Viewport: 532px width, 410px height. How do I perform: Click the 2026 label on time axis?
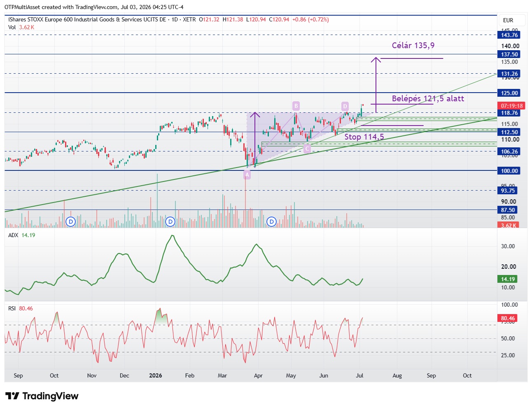[156, 375]
